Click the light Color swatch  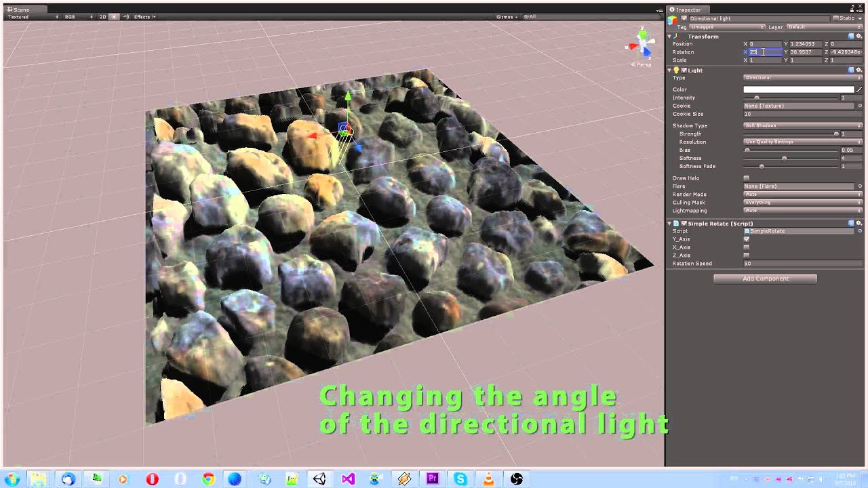point(799,89)
